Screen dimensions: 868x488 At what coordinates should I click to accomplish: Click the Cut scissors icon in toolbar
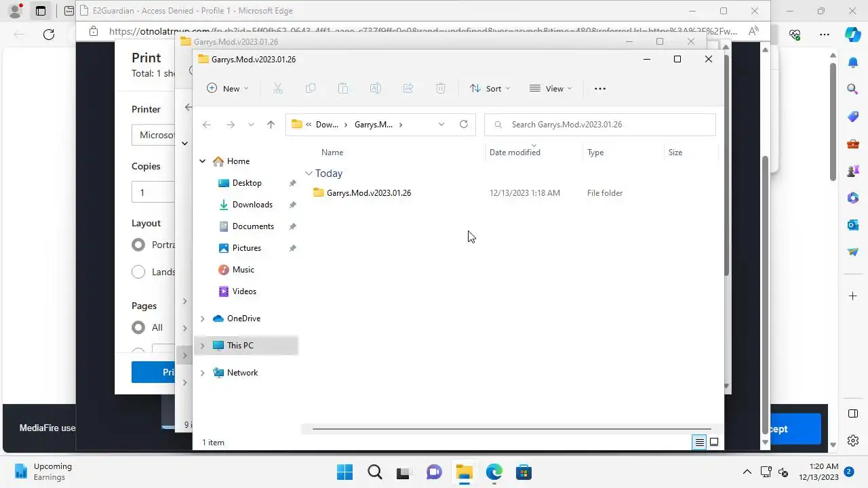277,88
